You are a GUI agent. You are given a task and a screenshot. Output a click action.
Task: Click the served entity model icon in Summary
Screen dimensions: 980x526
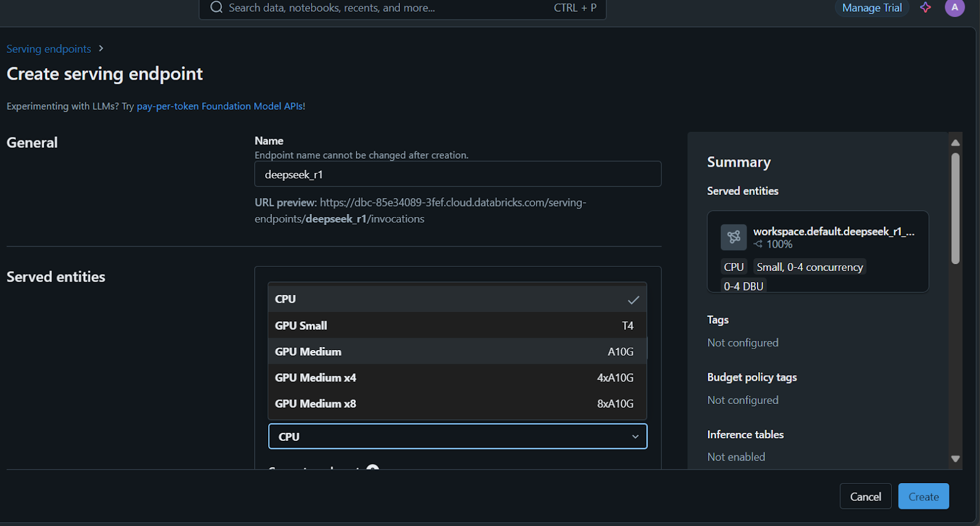(733, 237)
